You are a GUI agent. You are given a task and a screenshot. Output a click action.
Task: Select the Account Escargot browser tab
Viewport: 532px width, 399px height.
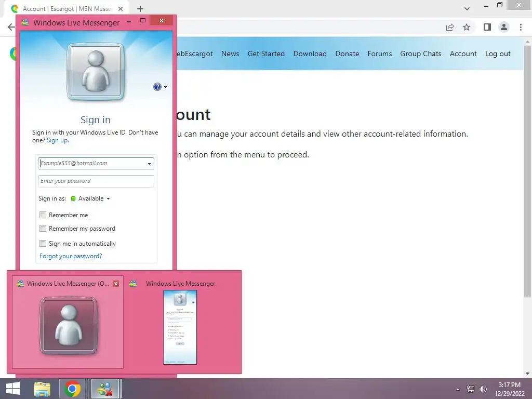click(67, 9)
